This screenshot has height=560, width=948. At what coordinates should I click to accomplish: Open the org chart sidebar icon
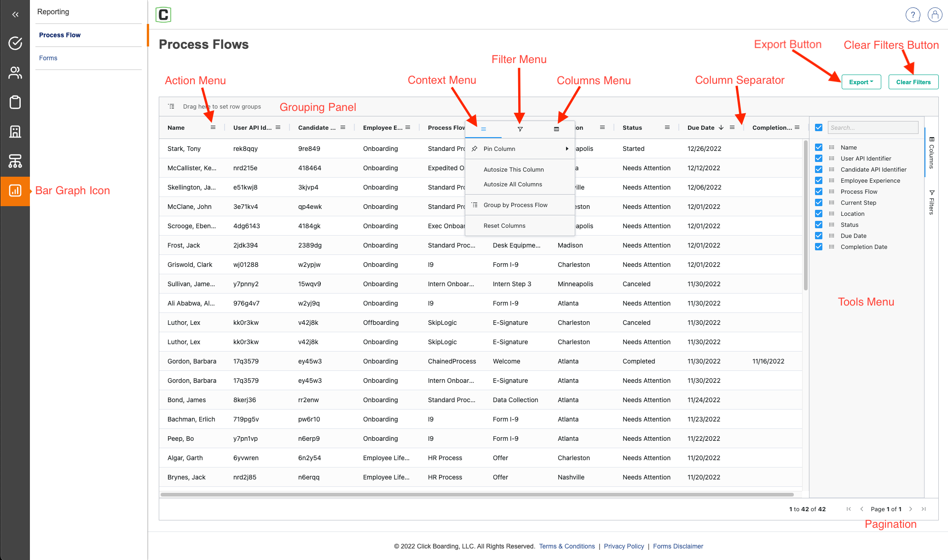click(x=15, y=161)
